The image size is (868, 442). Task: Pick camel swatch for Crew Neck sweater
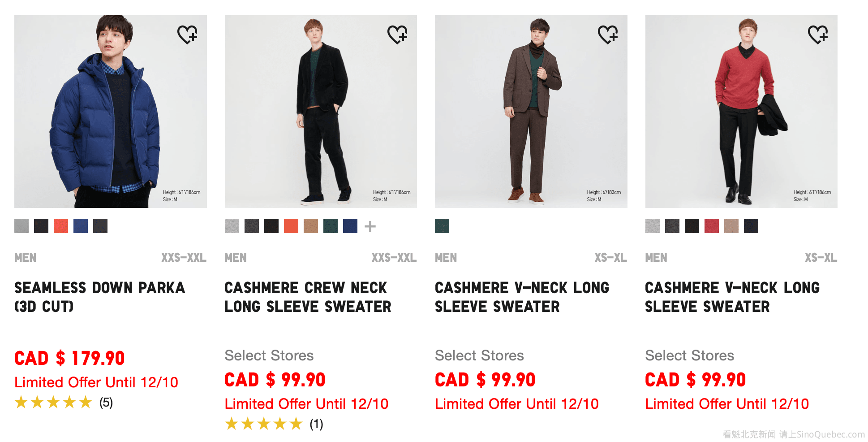[311, 226]
